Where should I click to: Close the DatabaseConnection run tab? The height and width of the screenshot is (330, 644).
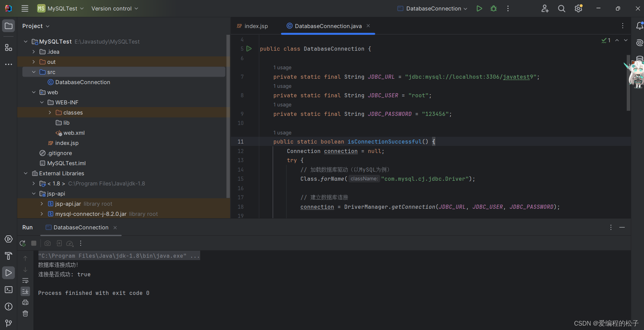click(115, 227)
